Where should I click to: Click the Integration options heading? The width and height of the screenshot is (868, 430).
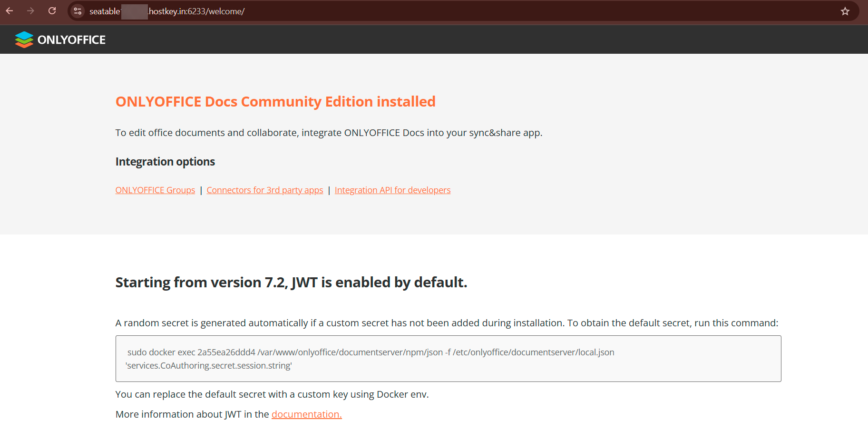click(x=165, y=162)
